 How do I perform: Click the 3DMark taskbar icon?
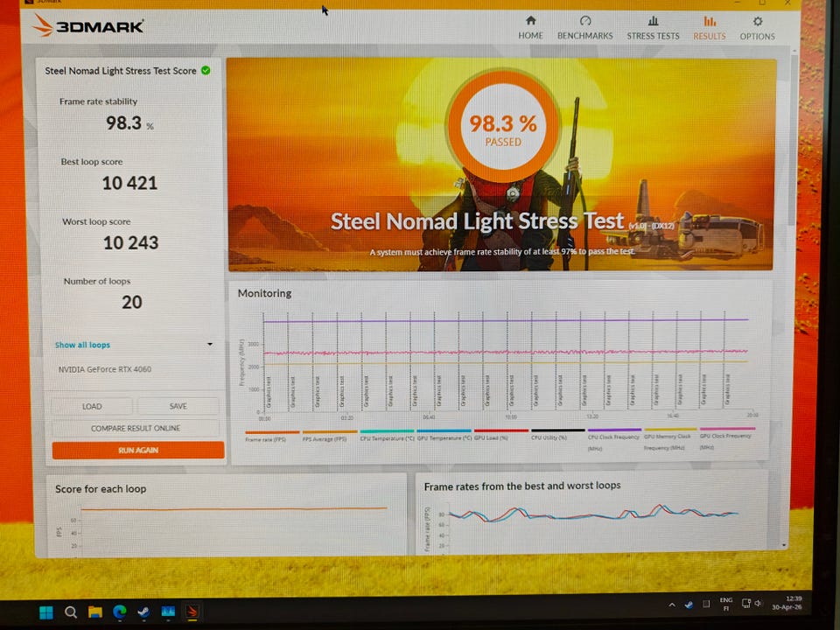192,612
